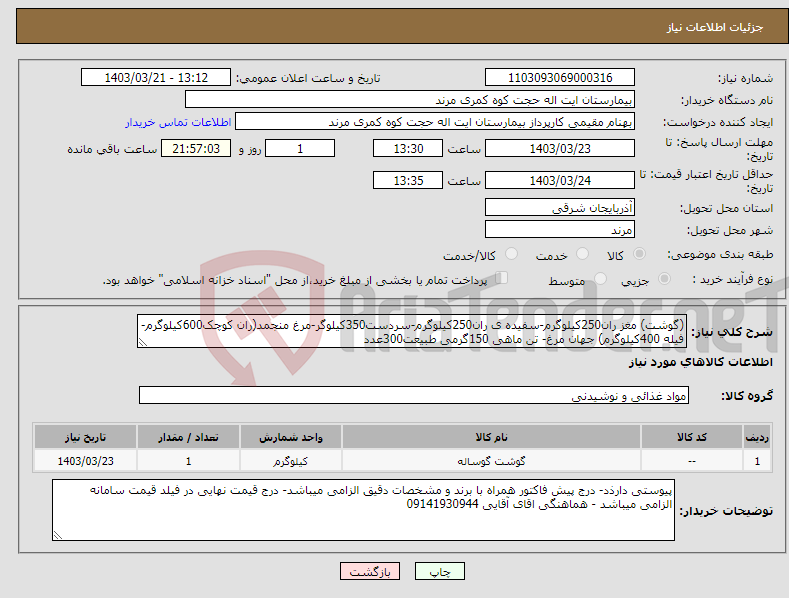Click the توضیحات خریدار notes text area
Screen dimensions: 789x598
363,510
